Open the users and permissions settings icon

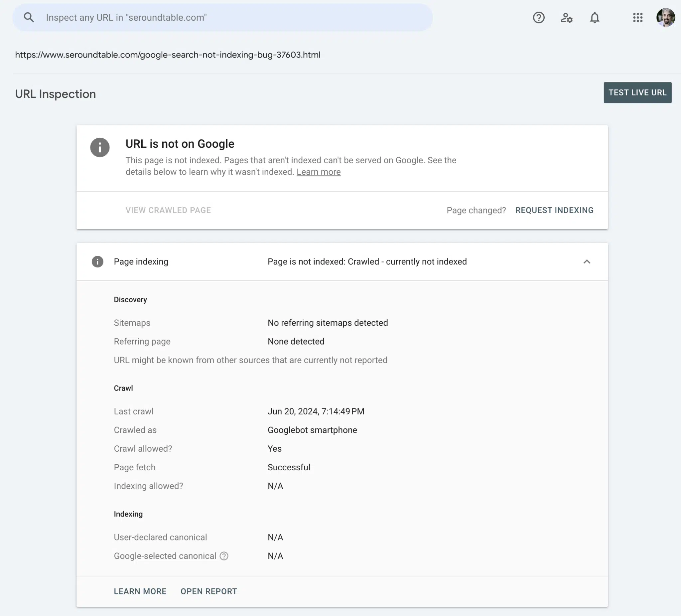point(567,18)
